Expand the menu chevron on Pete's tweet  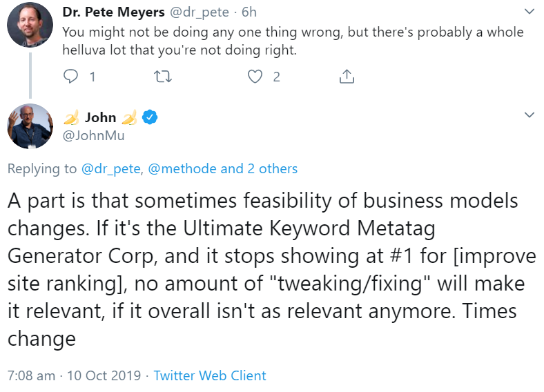530,12
